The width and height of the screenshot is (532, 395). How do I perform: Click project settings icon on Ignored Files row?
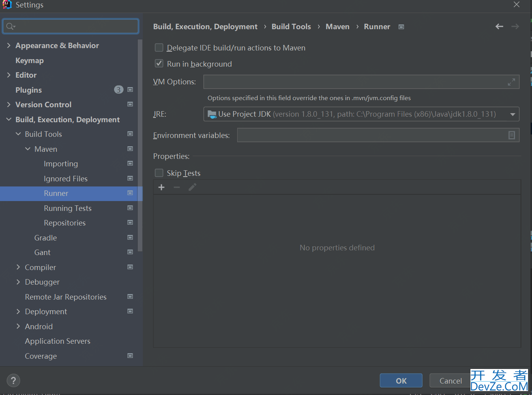(130, 179)
